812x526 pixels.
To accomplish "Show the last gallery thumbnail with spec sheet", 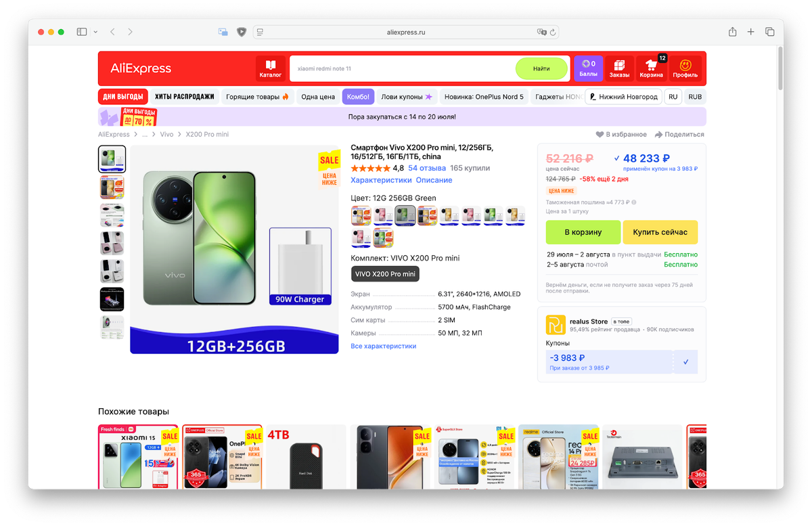I will [112, 328].
